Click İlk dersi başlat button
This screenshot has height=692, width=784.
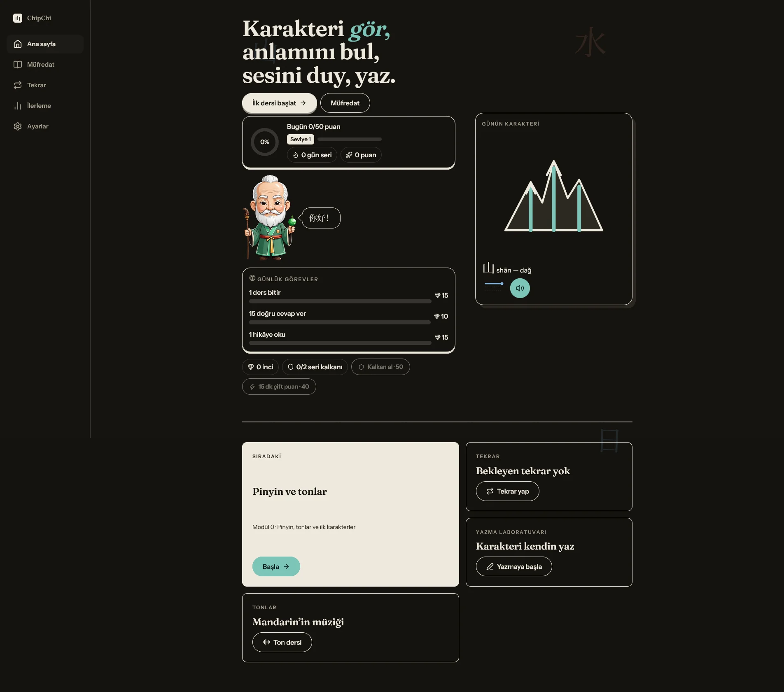(x=279, y=103)
